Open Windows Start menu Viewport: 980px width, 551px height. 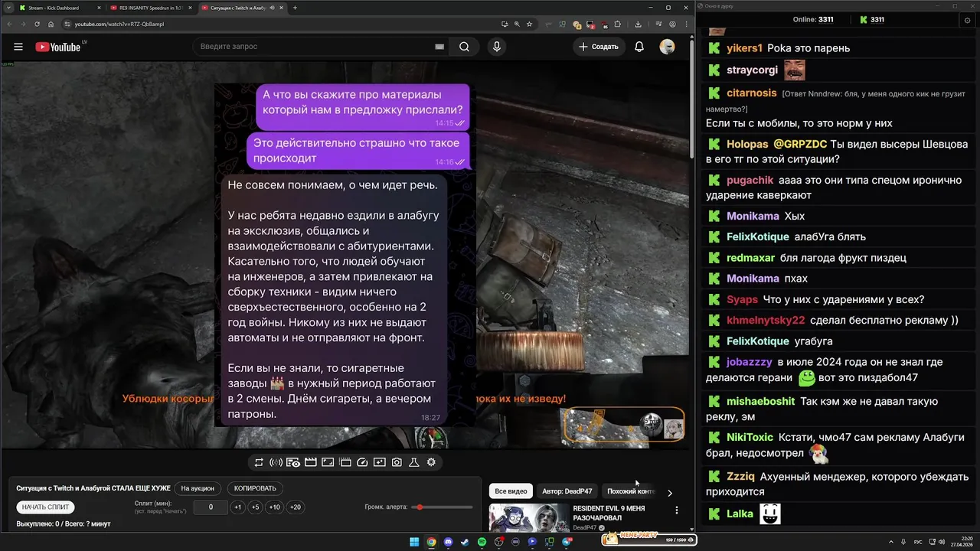pos(414,542)
